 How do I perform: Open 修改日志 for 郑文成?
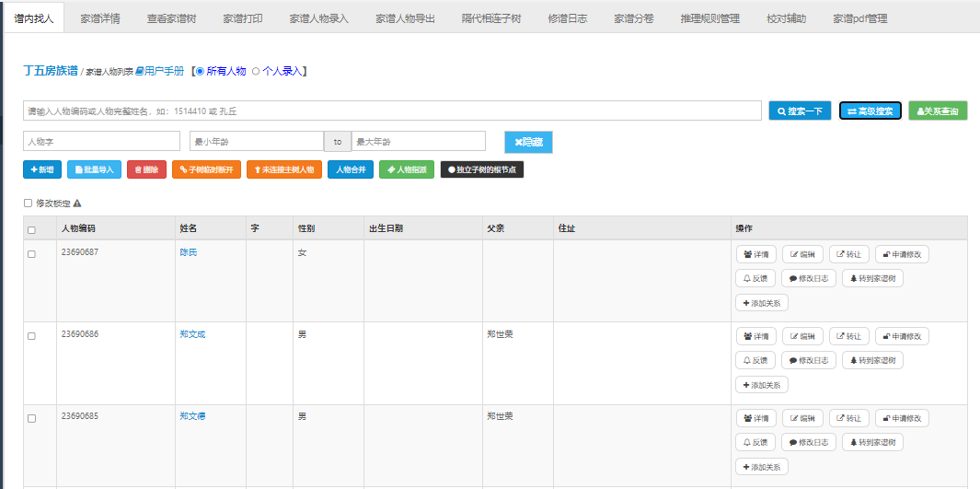[809, 360]
